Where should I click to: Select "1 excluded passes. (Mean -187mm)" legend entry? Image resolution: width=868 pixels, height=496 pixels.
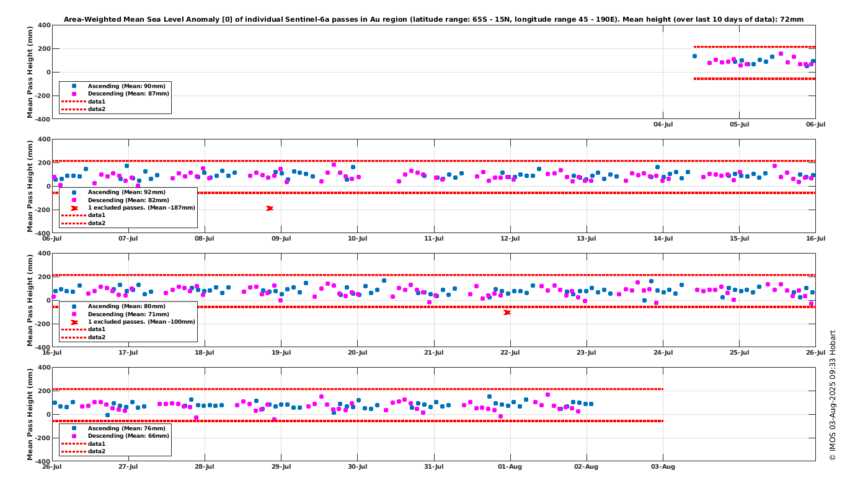click(x=128, y=208)
